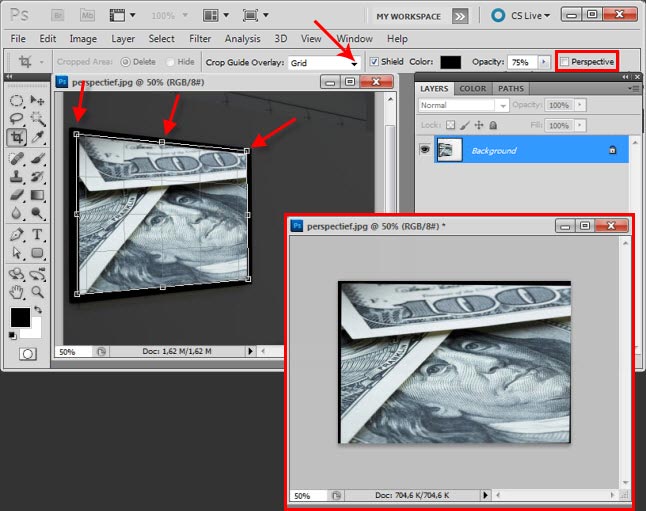Select the Elliptical Marquee tool

click(16, 100)
